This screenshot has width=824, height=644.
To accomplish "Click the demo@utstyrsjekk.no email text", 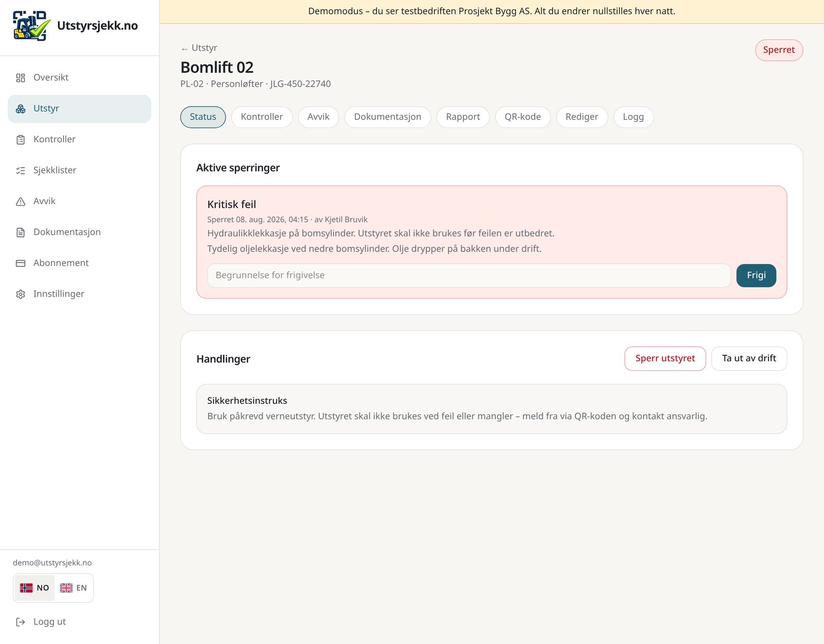I will (x=53, y=563).
